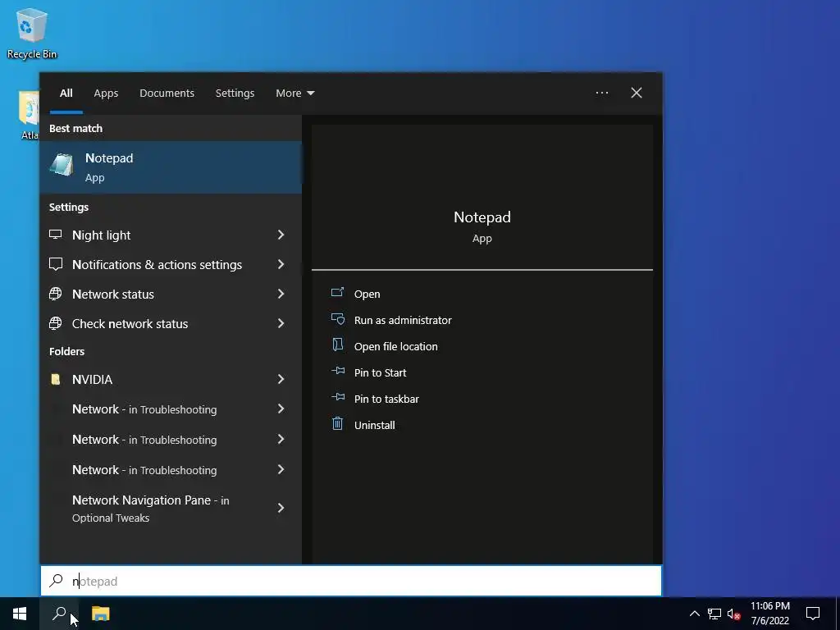Switch to the Apps tab
The image size is (840, 630).
[106, 94]
